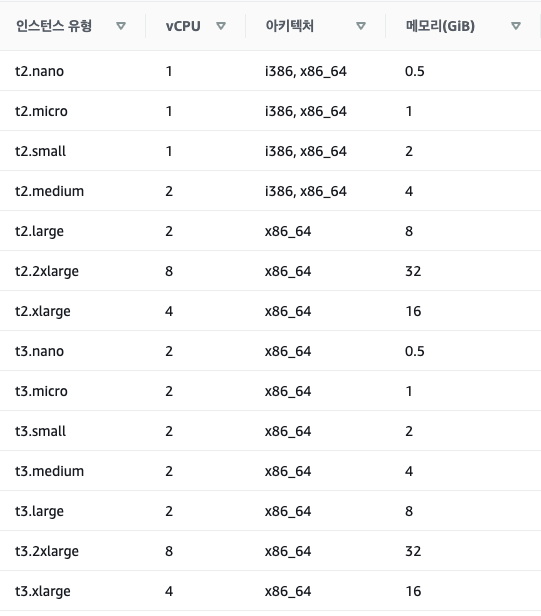
Task: Choose the t2.micro instance type
Action: coord(41,111)
